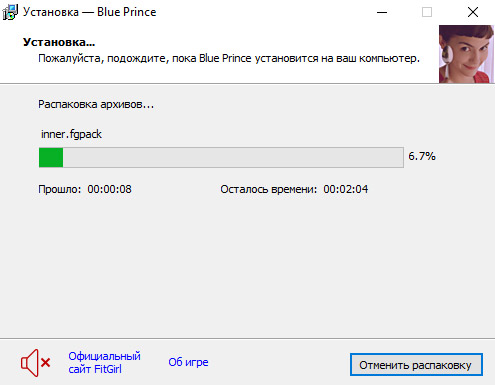Screen dimensions: 495x385
Task: Click the disabled maximize window button
Action: coord(427,13)
